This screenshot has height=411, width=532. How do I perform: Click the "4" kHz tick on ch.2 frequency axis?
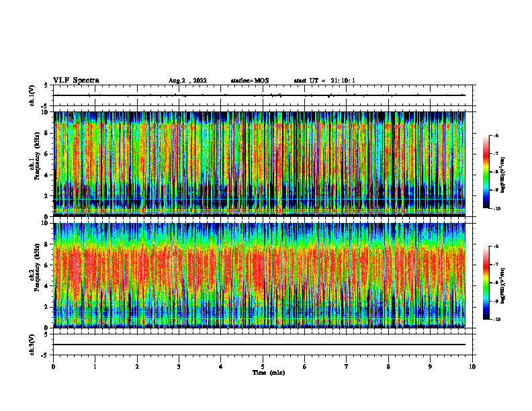[47, 286]
